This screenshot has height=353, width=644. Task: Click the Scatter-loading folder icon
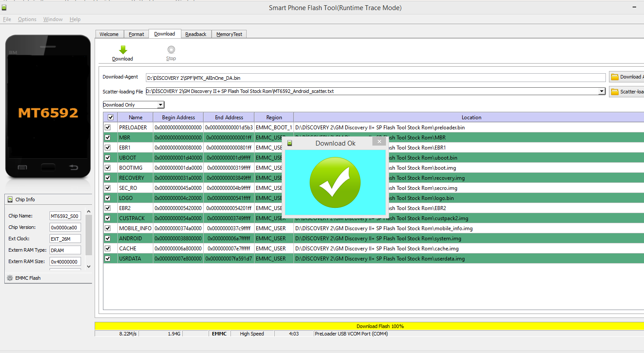[615, 92]
